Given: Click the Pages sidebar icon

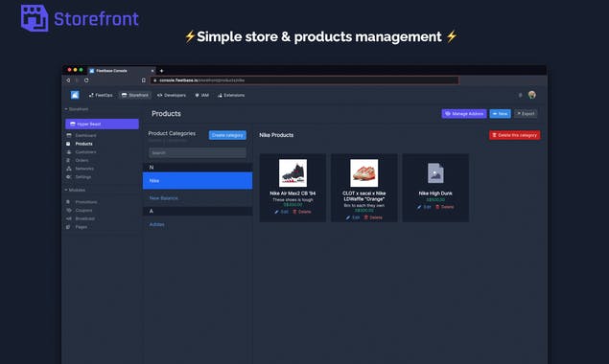Looking at the screenshot, I should pyautogui.click(x=69, y=227).
